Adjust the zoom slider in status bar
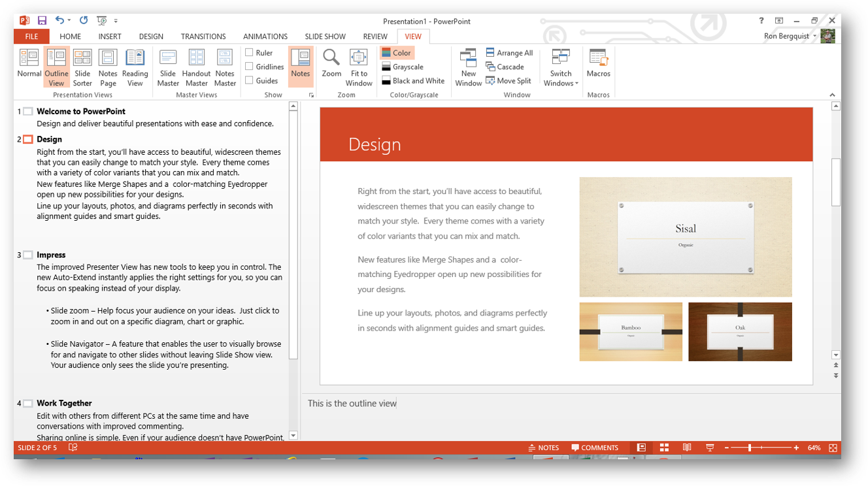This screenshot has width=868, height=486. point(750,447)
